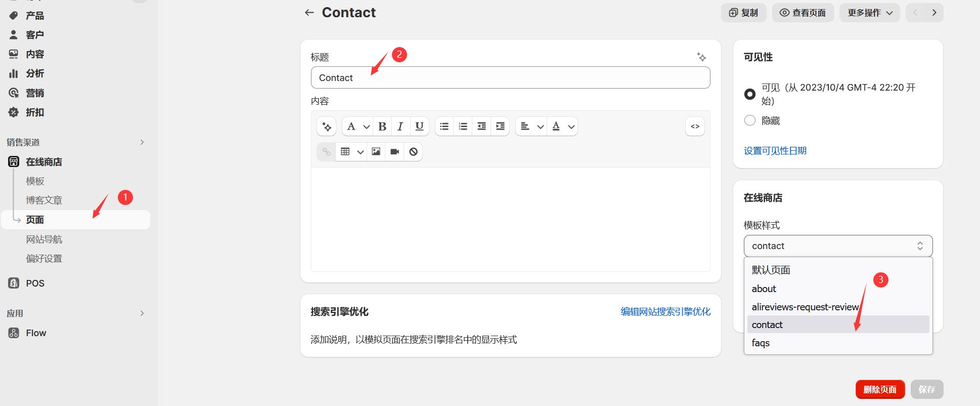Click the 删除页面 button
This screenshot has height=406, width=980.
click(x=879, y=389)
